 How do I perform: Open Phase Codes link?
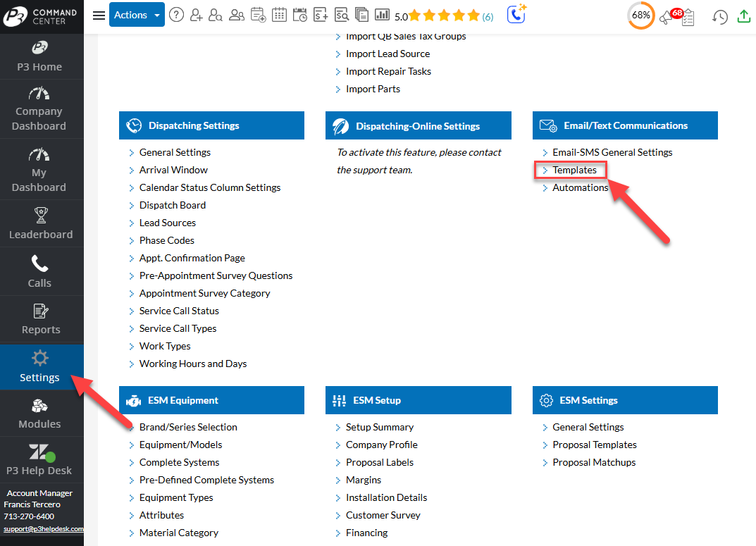166,240
